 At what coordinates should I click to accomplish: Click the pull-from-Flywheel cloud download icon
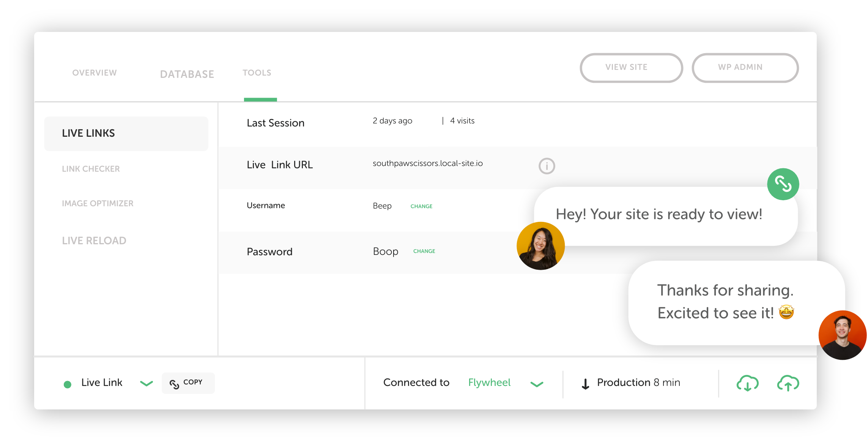pyautogui.click(x=747, y=383)
